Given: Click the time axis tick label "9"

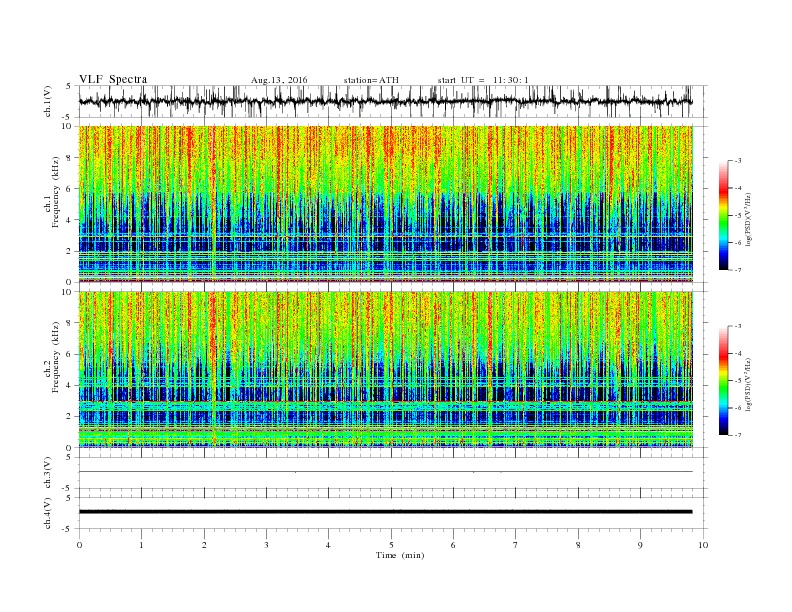Looking at the screenshot, I should [640, 545].
